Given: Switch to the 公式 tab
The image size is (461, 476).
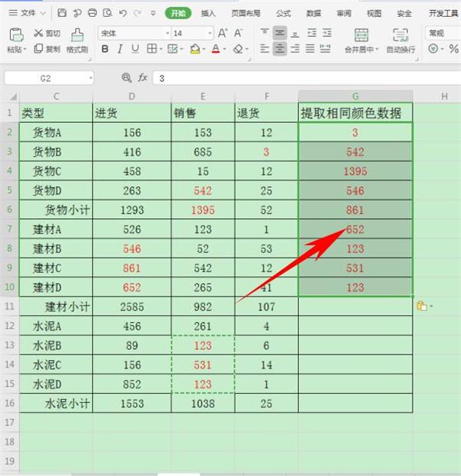Looking at the screenshot, I should 284,13.
